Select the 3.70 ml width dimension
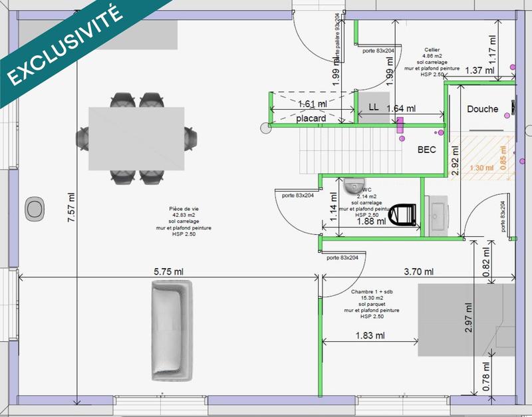532x417 pixels. point(419,271)
